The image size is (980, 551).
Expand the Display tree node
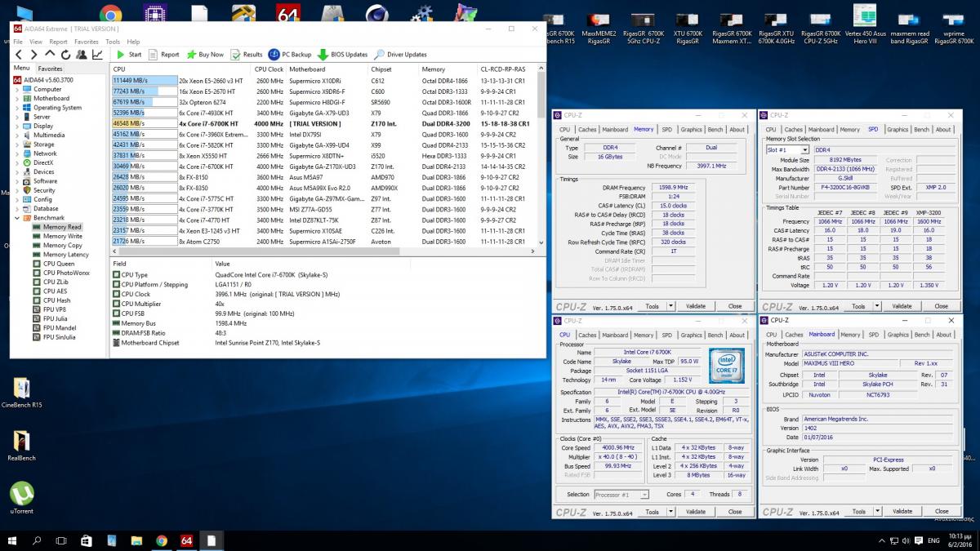(x=16, y=126)
